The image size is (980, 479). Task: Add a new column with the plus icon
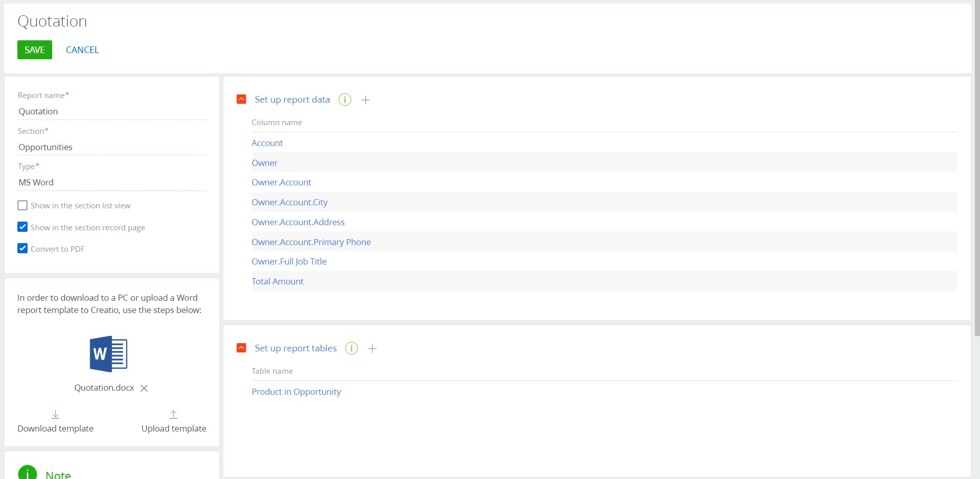point(365,100)
